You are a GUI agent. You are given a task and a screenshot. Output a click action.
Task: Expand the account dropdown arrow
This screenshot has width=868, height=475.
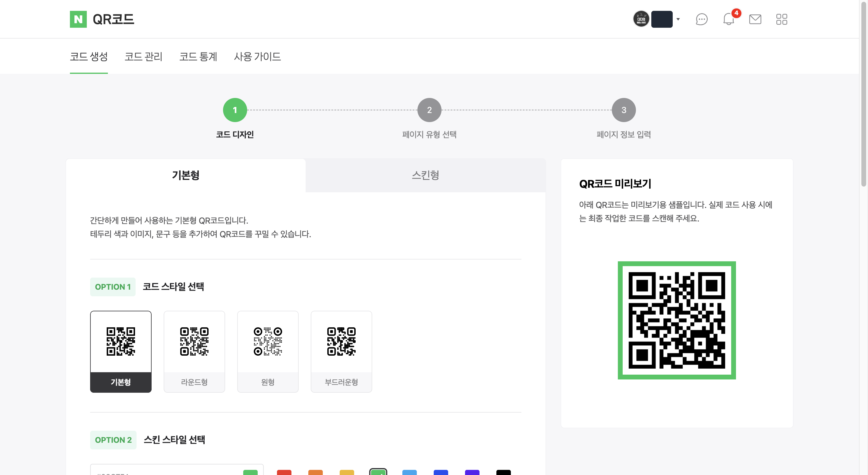tap(678, 19)
